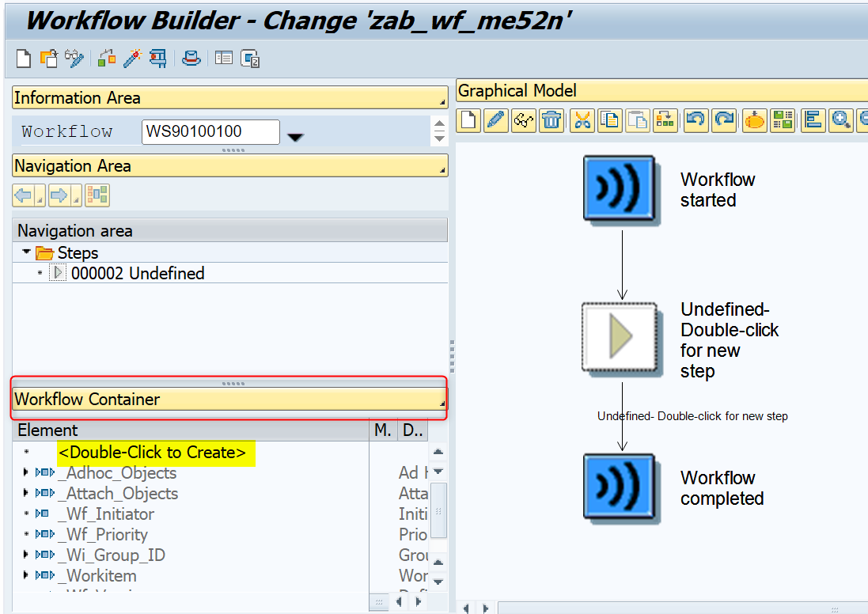Click the screen layout icon in main toolbar
Viewport: 868px width, 614px height.
point(250,58)
